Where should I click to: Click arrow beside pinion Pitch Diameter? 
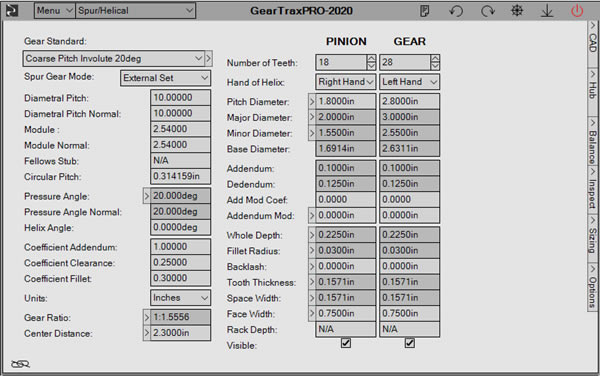(x=312, y=101)
